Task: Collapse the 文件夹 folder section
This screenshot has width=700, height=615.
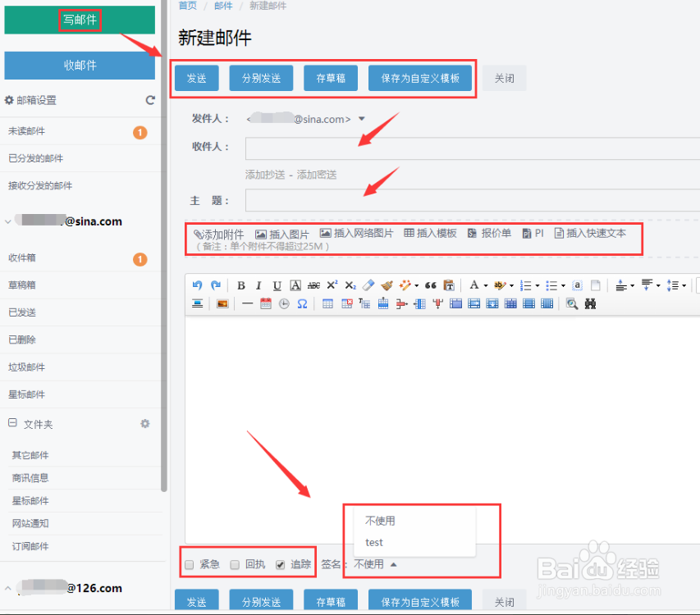Action: coord(12,422)
